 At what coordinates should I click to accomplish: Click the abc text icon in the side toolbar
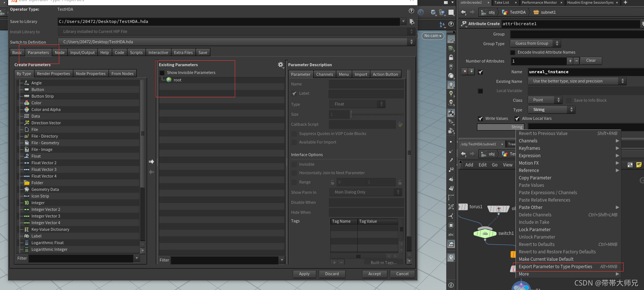[451, 235]
